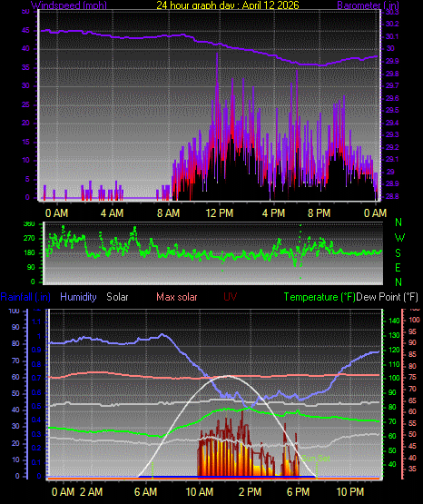The height and width of the screenshot is (504, 423).
Task: Click the '24 hour graph day : April 12 2026' title
Action: click(228, 5)
